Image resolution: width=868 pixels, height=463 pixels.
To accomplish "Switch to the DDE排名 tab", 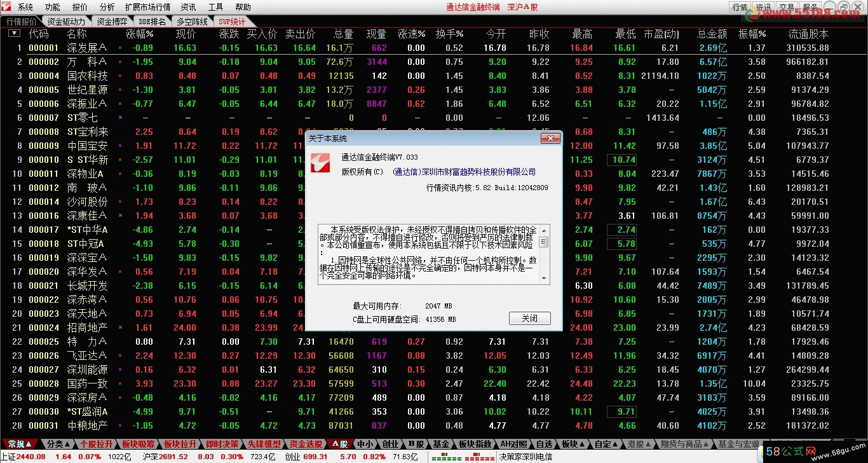I will [151, 21].
